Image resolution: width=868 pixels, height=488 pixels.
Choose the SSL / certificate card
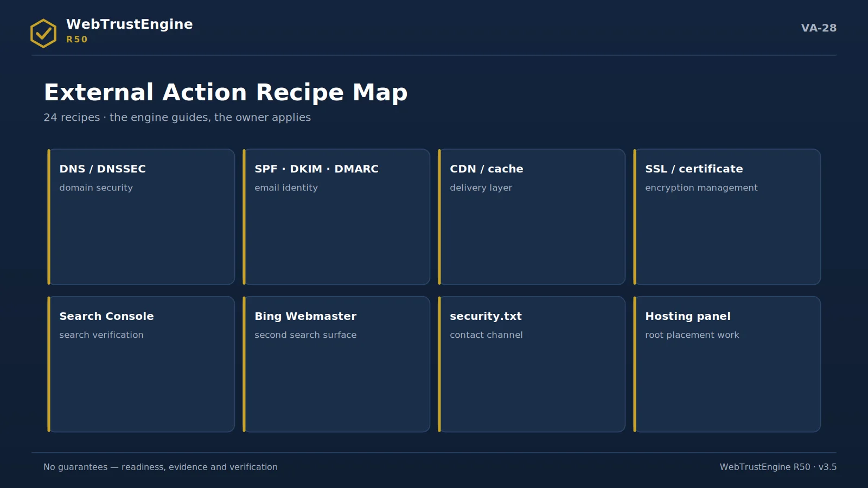(727, 217)
